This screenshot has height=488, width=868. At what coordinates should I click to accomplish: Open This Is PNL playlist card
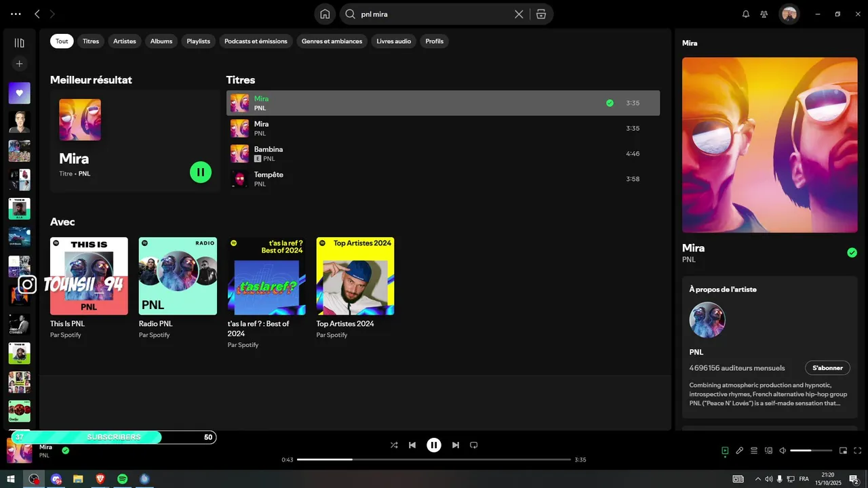89,288
